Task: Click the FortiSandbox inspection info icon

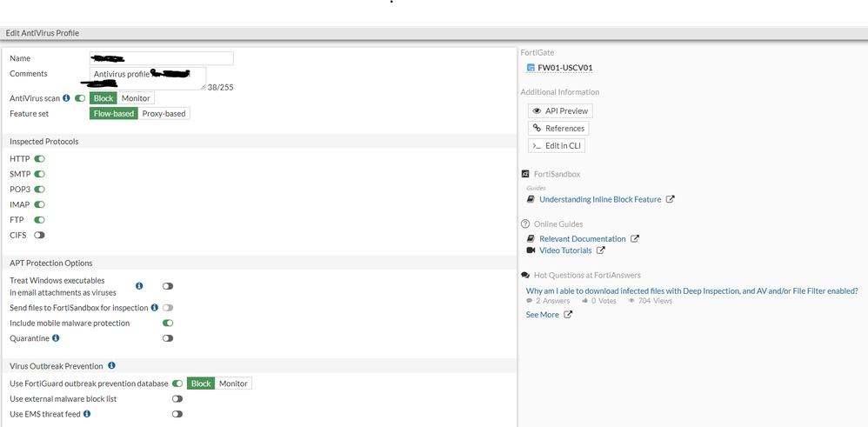Action: coord(155,307)
